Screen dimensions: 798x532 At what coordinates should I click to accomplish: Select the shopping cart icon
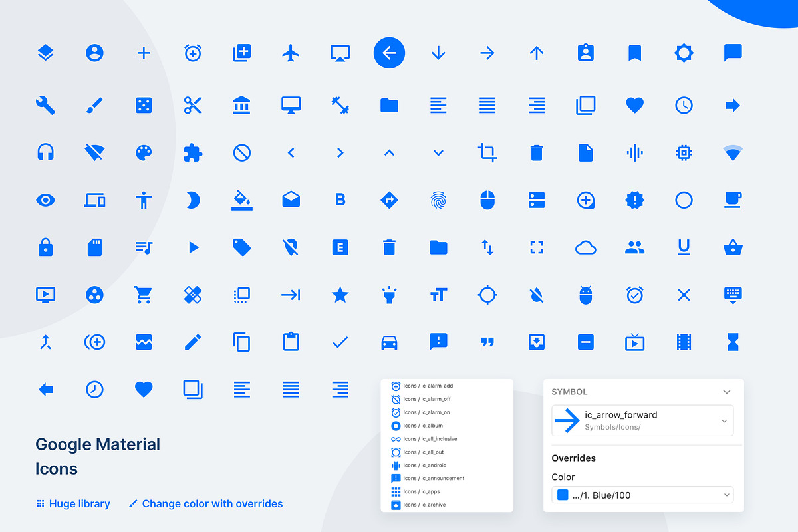tap(144, 295)
